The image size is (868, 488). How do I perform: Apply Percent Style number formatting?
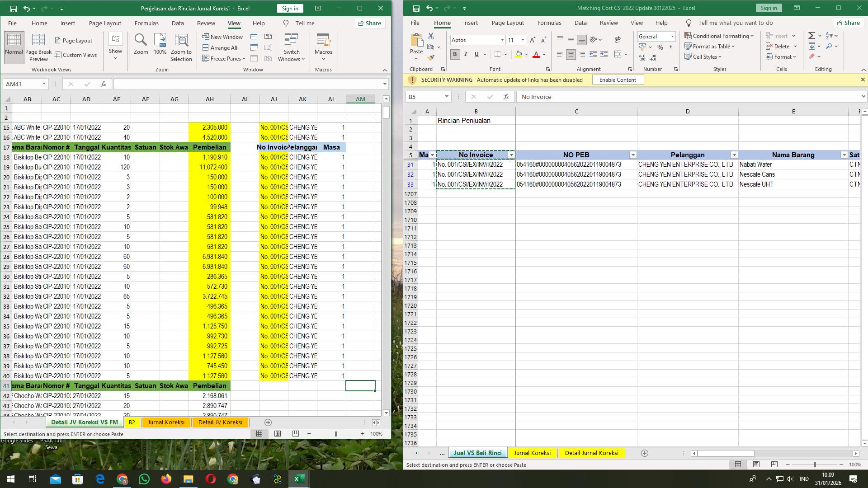[660, 47]
